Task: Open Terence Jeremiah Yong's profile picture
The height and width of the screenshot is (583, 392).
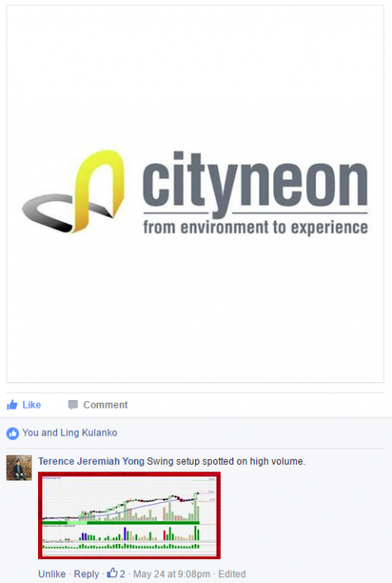Action: [x=19, y=468]
